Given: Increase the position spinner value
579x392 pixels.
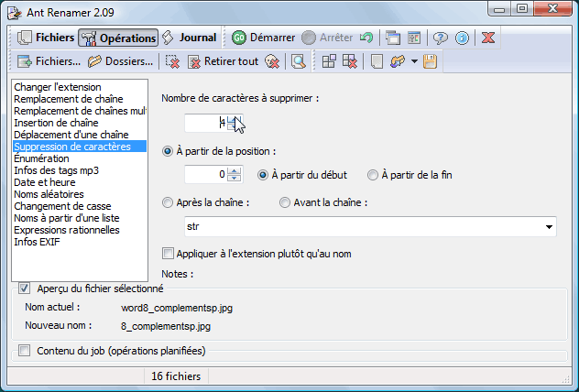Looking at the screenshot, I should point(235,170).
